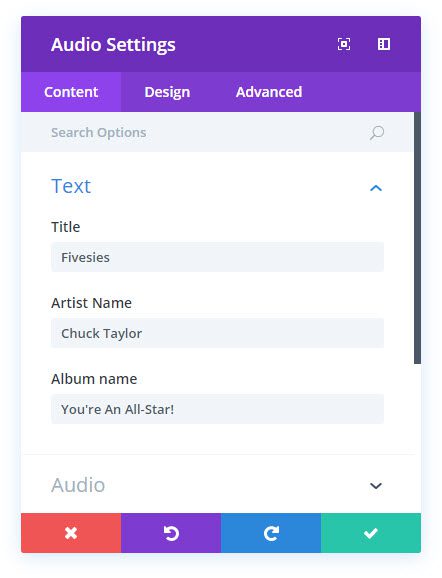
Task: Open the Audio section heading
Action: pos(78,485)
